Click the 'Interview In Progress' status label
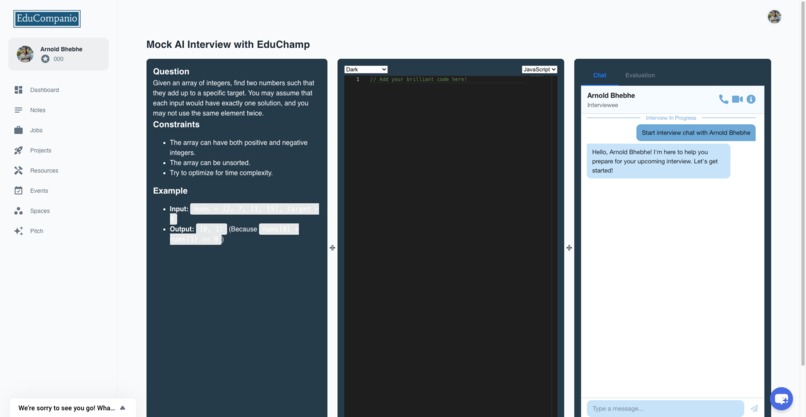The image size is (806, 417). point(671,118)
